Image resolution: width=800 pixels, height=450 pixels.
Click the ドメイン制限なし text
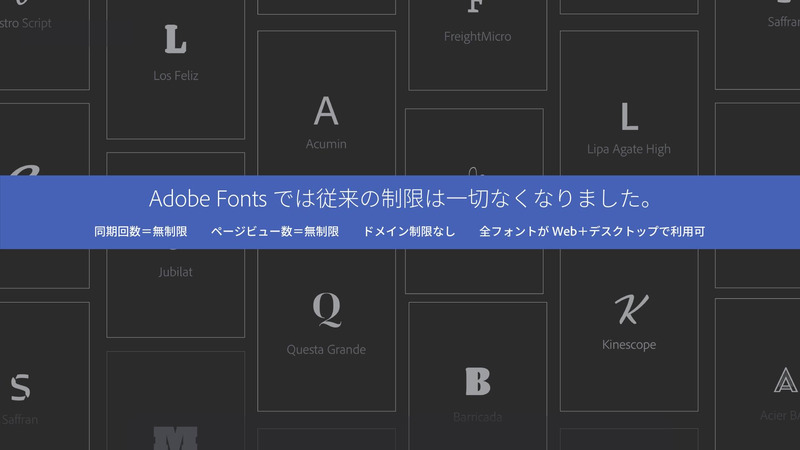click(409, 231)
